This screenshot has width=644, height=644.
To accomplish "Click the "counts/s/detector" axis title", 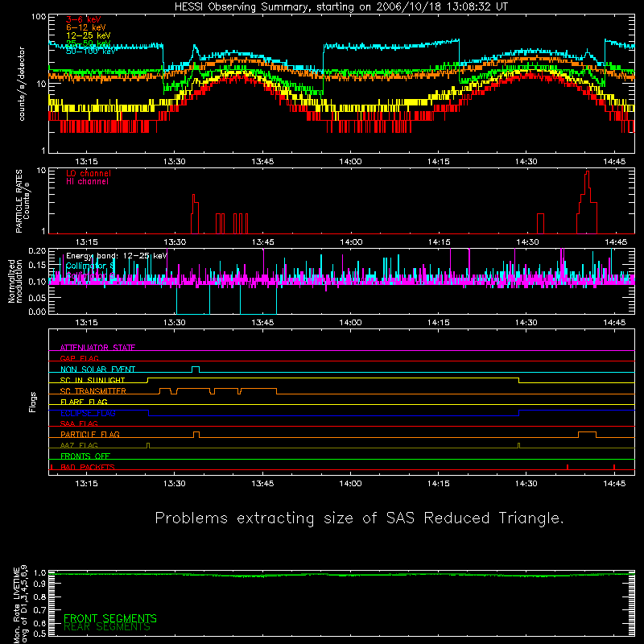I will (22, 84).
